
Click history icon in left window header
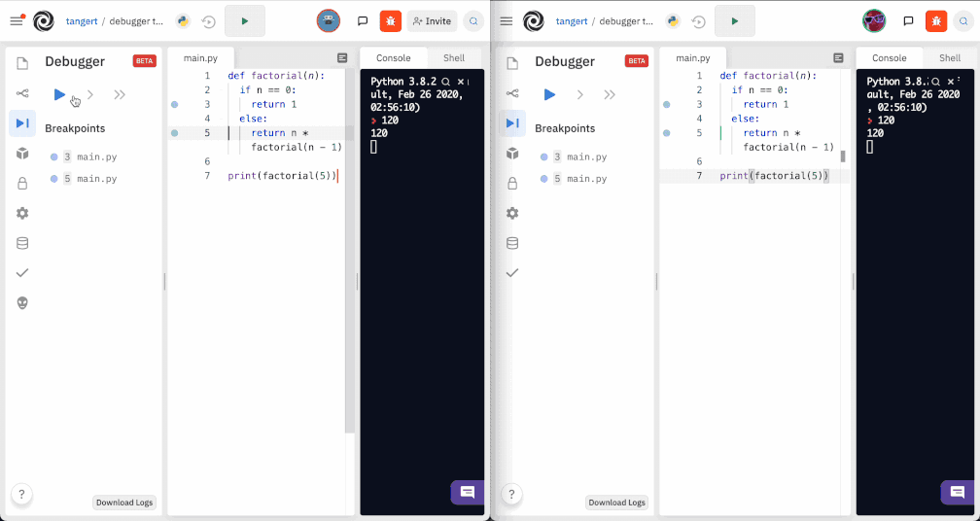(x=208, y=20)
